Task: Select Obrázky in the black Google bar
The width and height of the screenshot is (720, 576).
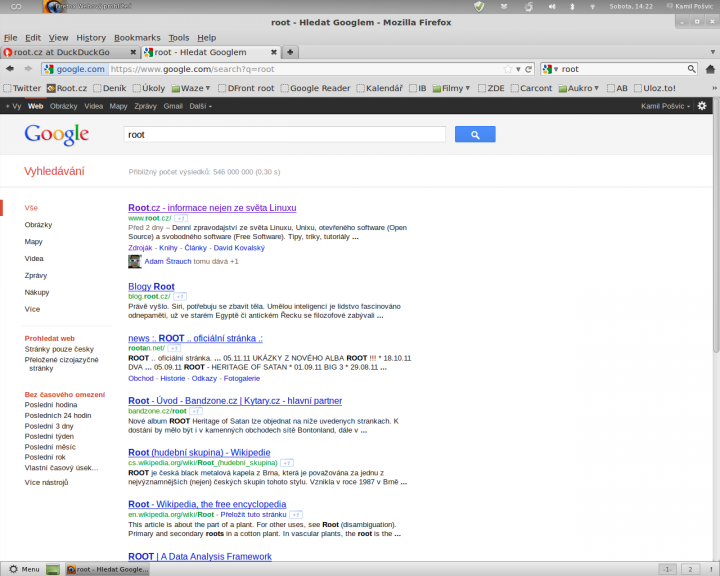Action: (x=63, y=106)
